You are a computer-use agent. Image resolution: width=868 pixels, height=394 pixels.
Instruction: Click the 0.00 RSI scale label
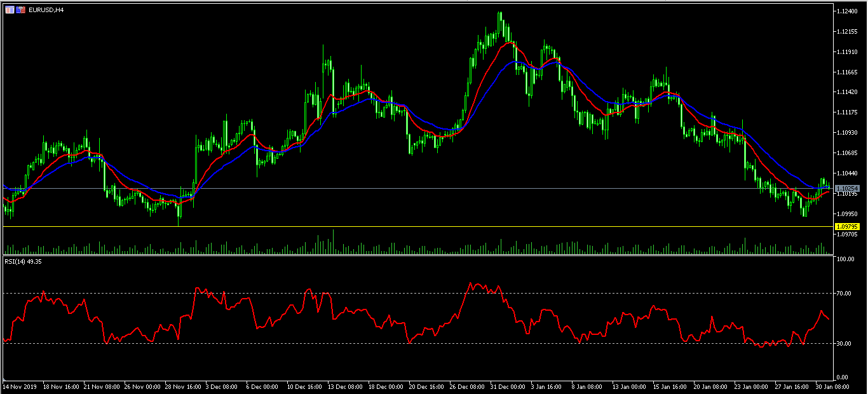tap(843, 377)
